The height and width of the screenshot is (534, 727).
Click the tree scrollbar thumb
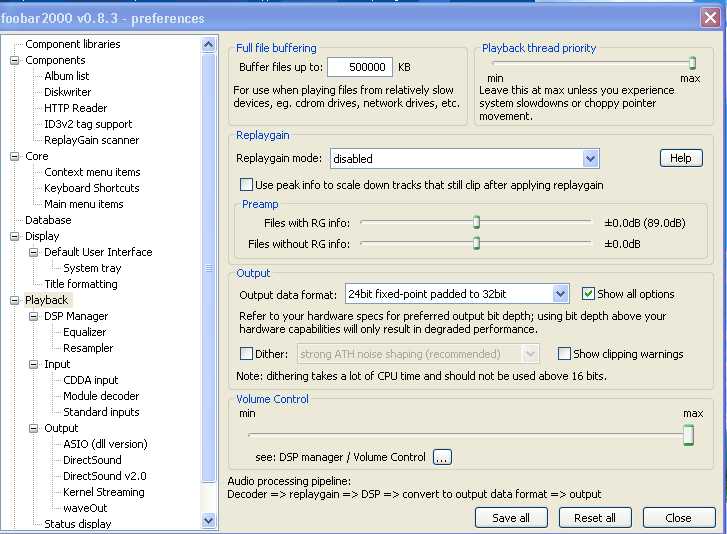209,268
